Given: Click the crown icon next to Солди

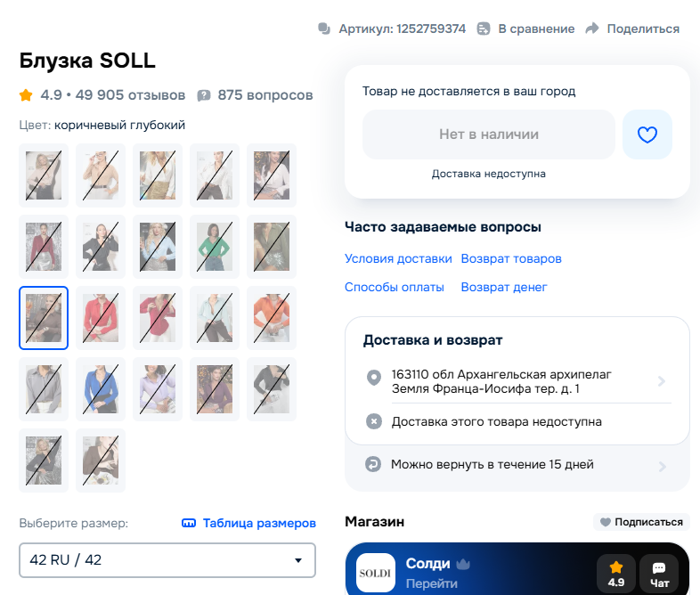Looking at the screenshot, I should tap(463, 564).
